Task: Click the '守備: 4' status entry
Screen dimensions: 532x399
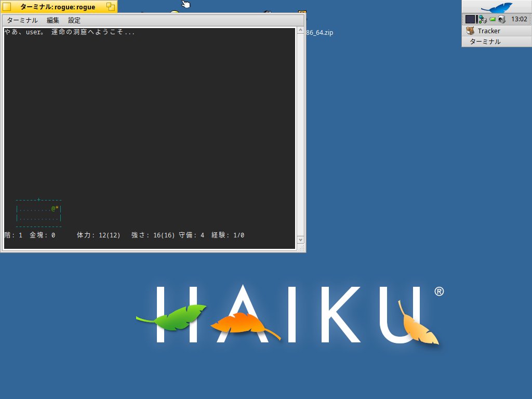Action: [192, 235]
